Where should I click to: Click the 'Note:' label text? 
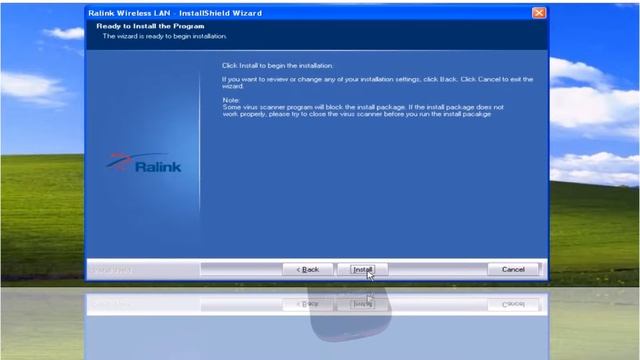tap(231, 100)
